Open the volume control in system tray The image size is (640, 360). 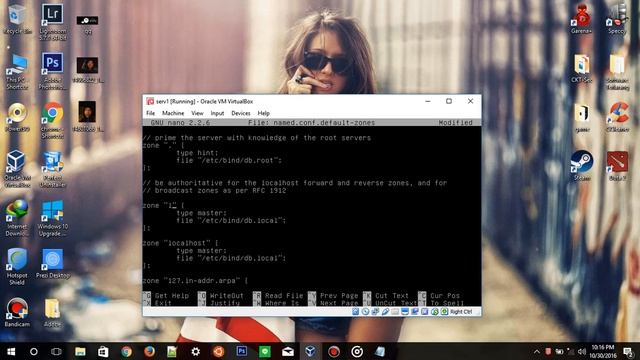pyautogui.click(x=582, y=351)
